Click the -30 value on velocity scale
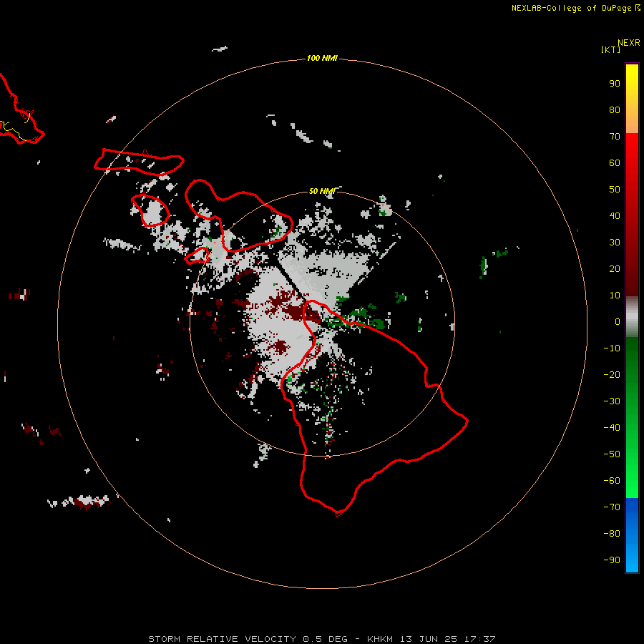The image size is (644, 644). [x=612, y=401]
